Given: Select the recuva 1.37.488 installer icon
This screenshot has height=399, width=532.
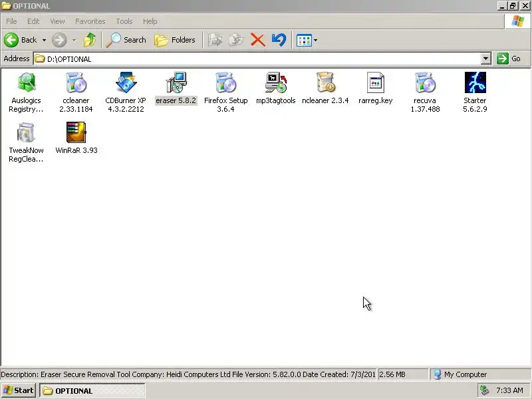Looking at the screenshot, I should pos(425,82).
